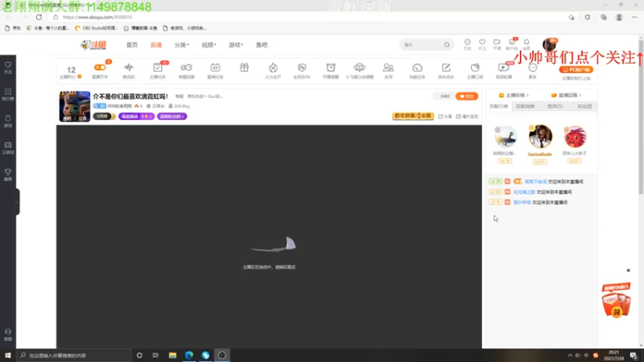This screenshot has height=362, width=644.
Task: Switch to 贡献周榜 tab
Action: click(x=525, y=106)
